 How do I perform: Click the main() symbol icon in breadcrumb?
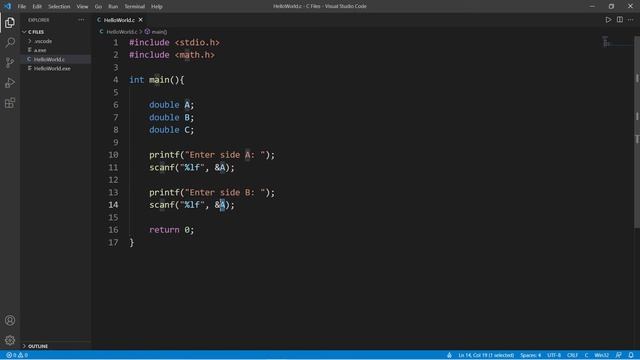tap(147, 31)
